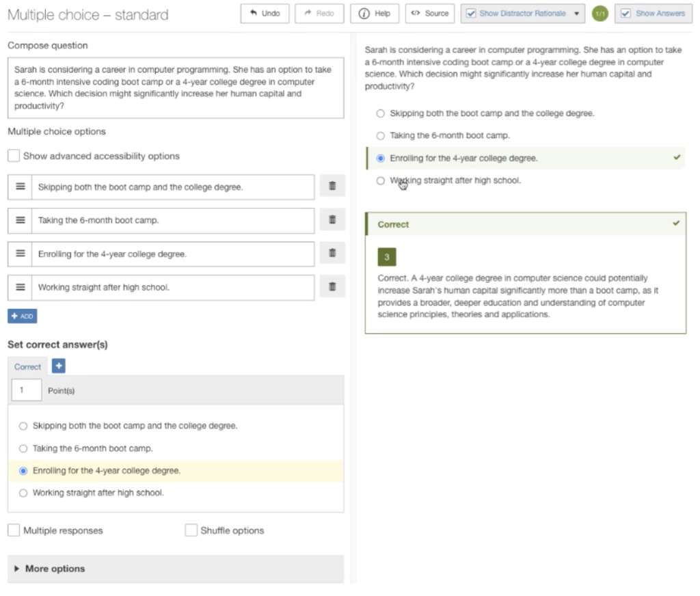Uncheck Show Answers
Screen dimensions: 700x596
click(x=625, y=13)
